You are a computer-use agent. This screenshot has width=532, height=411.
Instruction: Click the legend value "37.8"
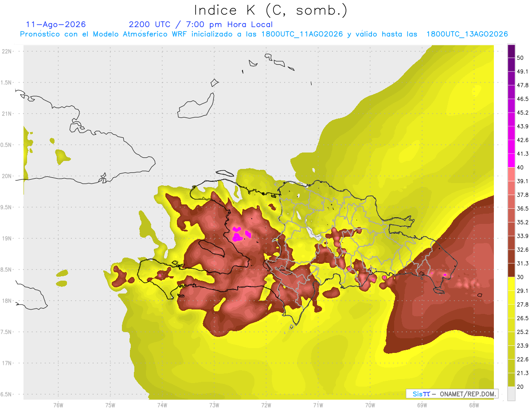click(522, 195)
